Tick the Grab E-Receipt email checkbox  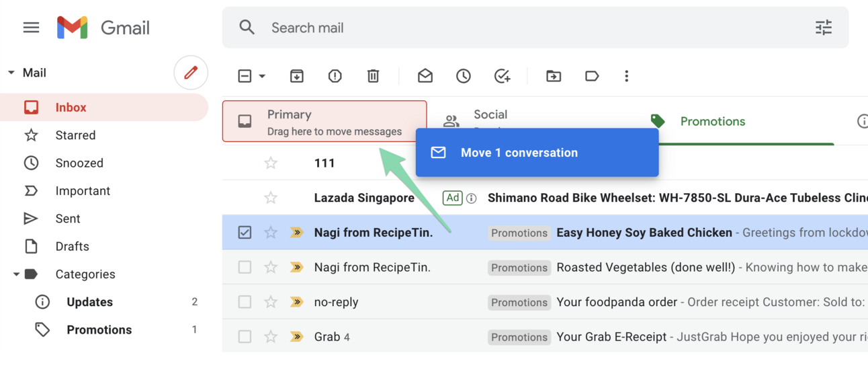point(245,336)
